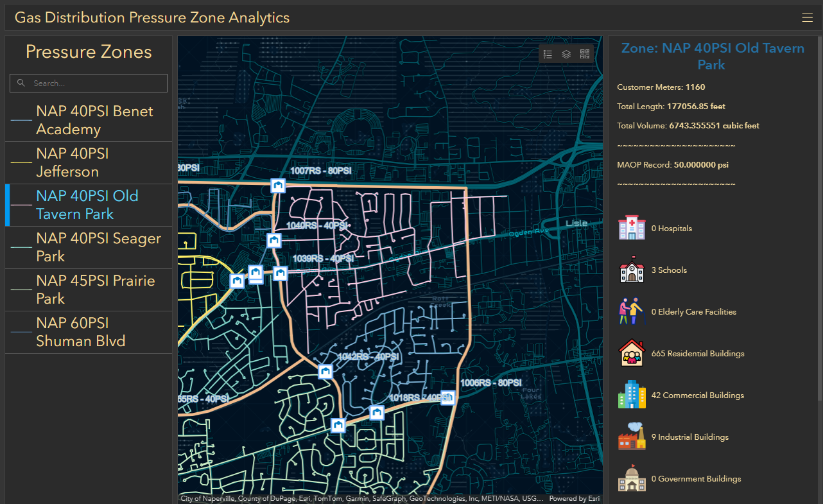Image resolution: width=823 pixels, height=504 pixels.
Task: Open the Basemap Gallery widget
Action: (585, 54)
